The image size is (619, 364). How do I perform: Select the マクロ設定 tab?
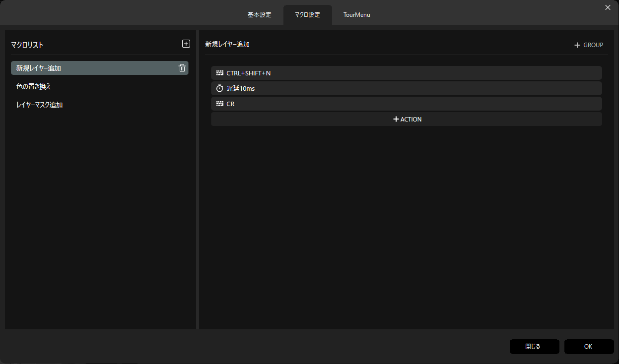308,15
